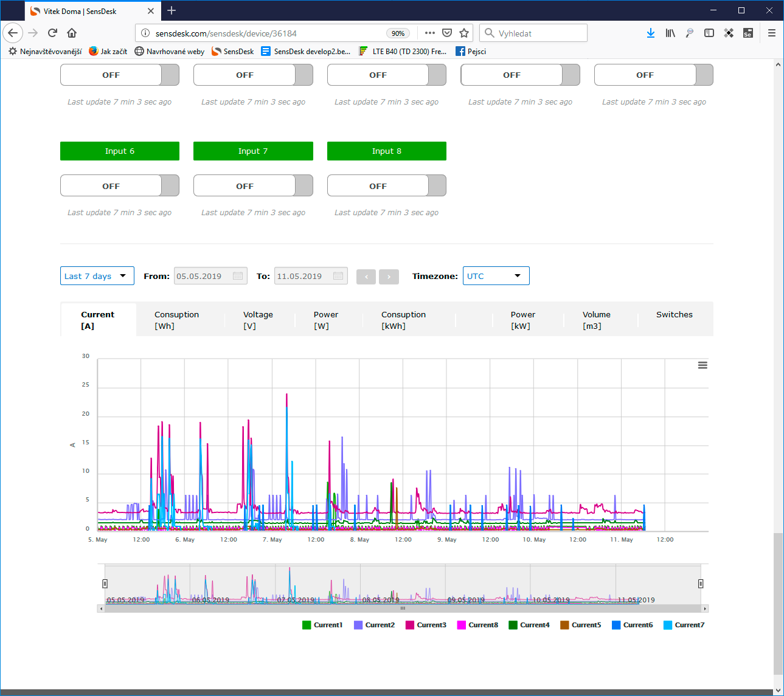Reload the page using the refresh icon

(52, 33)
